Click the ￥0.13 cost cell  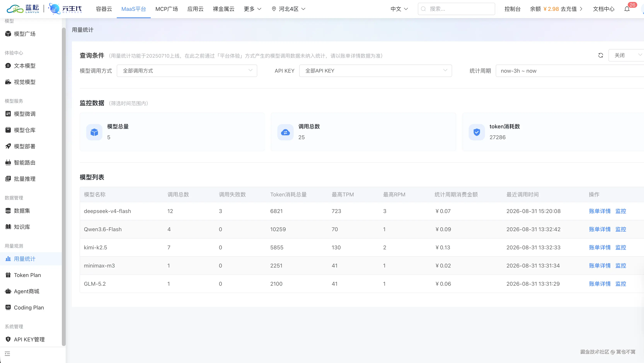pyautogui.click(x=442, y=247)
